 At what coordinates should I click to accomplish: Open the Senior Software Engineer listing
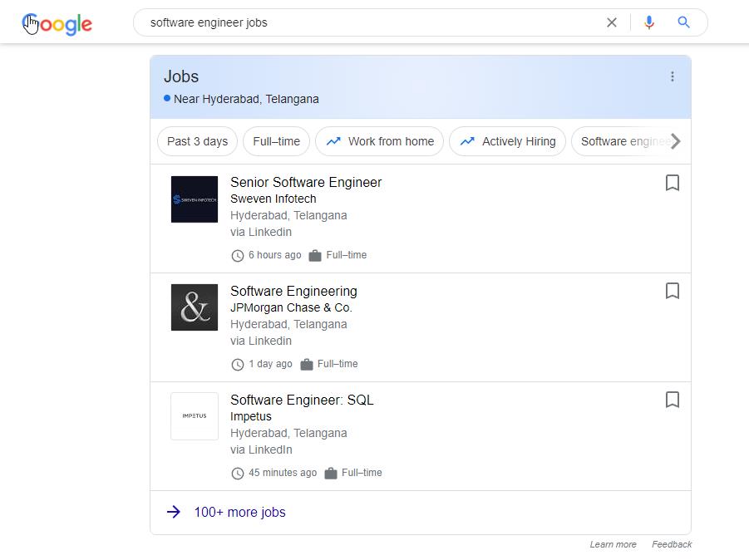pyautogui.click(x=306, y=182)
